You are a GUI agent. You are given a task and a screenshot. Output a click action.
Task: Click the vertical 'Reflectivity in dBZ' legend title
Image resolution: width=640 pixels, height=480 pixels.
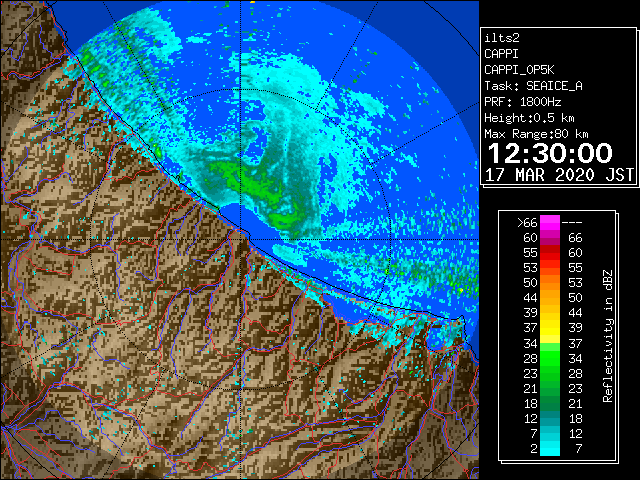pyautogui.click(x=607, y=336)
